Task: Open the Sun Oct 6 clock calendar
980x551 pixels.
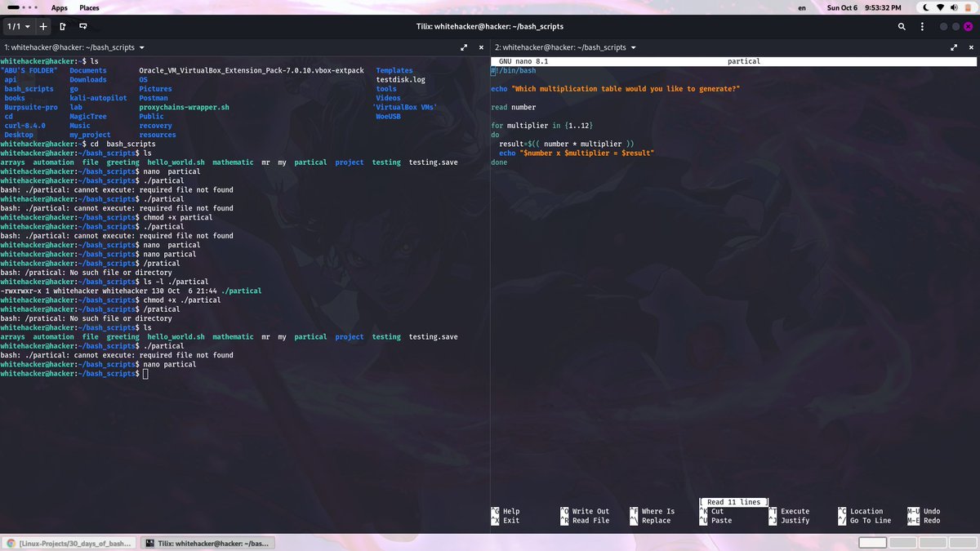Action: [x=864, y=7]
